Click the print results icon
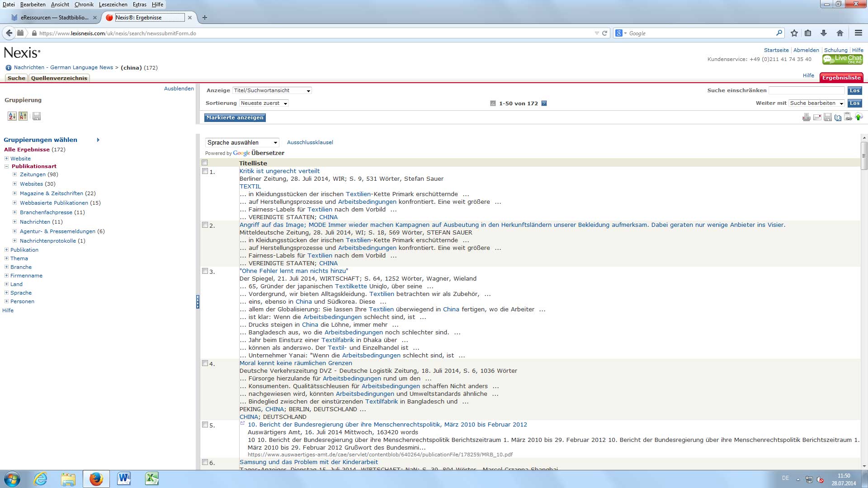Viewport: 868px width, 488px height. pyautogui.click(x=806, y=117)
